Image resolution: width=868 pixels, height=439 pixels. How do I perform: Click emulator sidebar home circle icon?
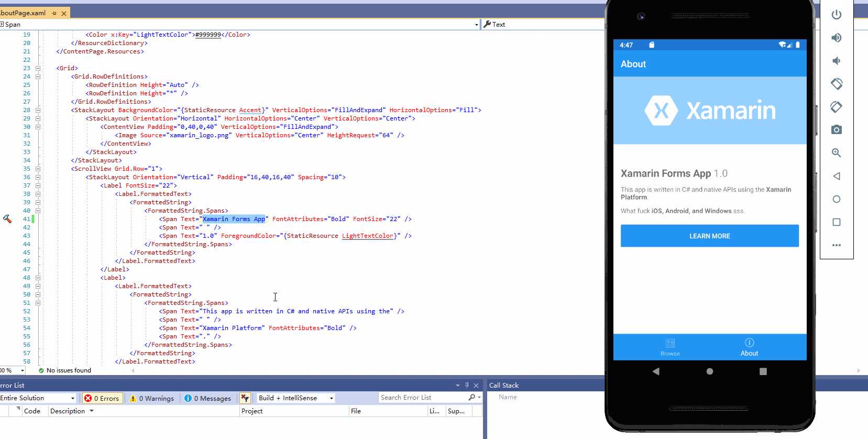click(x=837, y=199)
